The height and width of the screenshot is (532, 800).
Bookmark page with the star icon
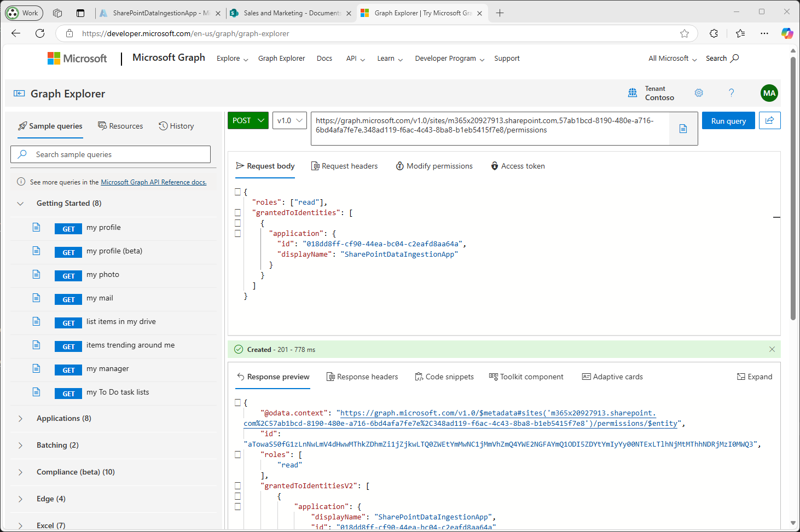click(685, 33)
